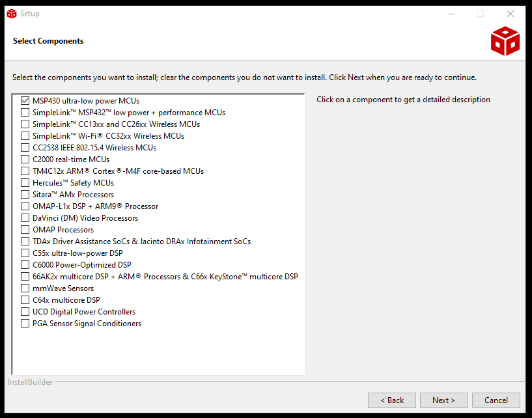Screen dimensions: 532x418
Task: Enable SimpleLink MSP432 low power checkbox
Action: pyautogui.click(x=25, y=113)
